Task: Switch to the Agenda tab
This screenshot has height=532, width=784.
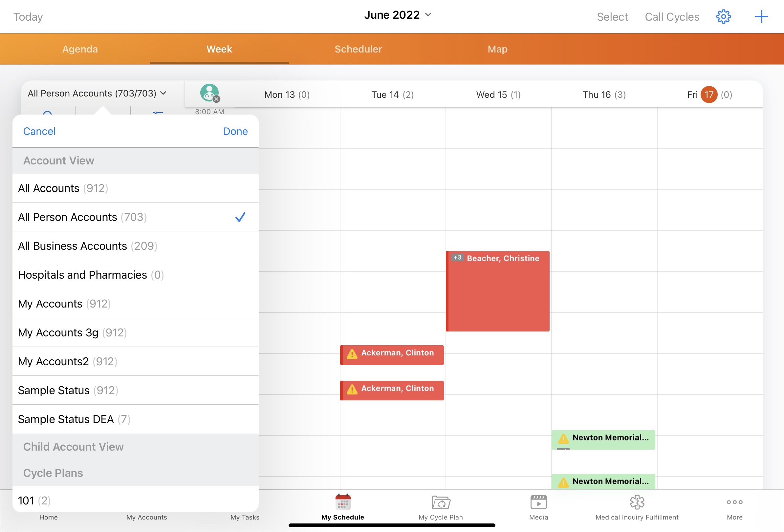Action: point(80,49)
